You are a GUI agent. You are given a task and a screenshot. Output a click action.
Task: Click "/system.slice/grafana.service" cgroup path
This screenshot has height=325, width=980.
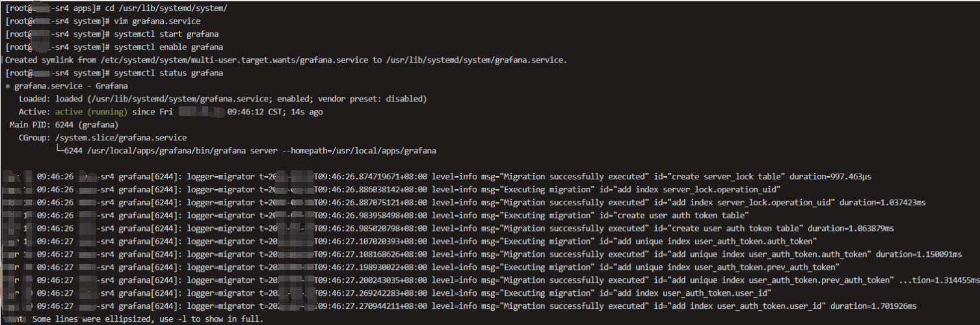coord(121,138)
